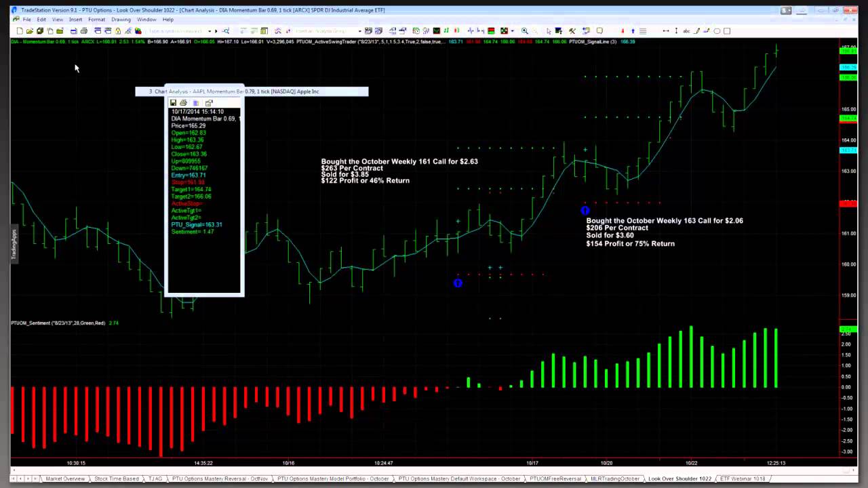
Task: Click the Price=165.29 row in data window
Action: coord(189,126)
